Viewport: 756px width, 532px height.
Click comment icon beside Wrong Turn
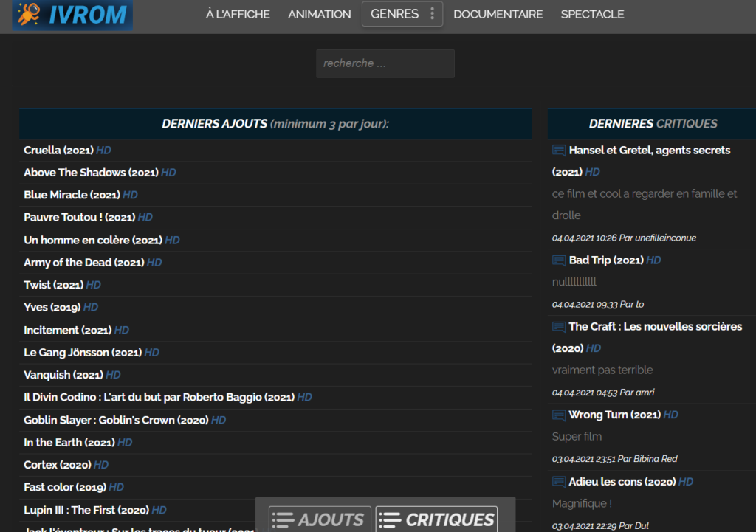(x=559, y=415)
